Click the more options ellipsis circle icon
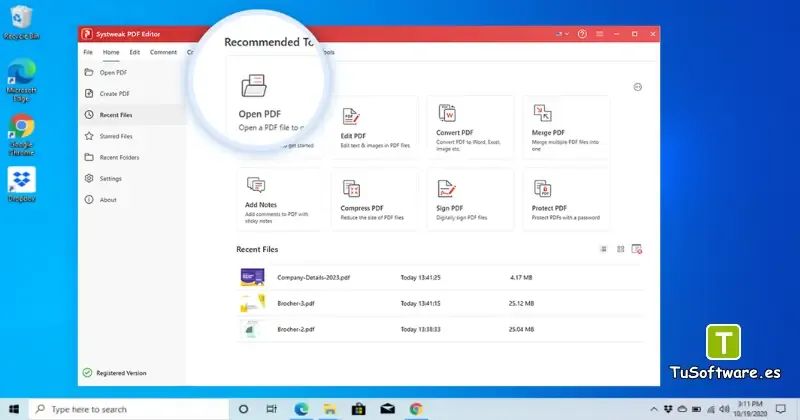Screen dimensions: 800x420 click(638, 87)
